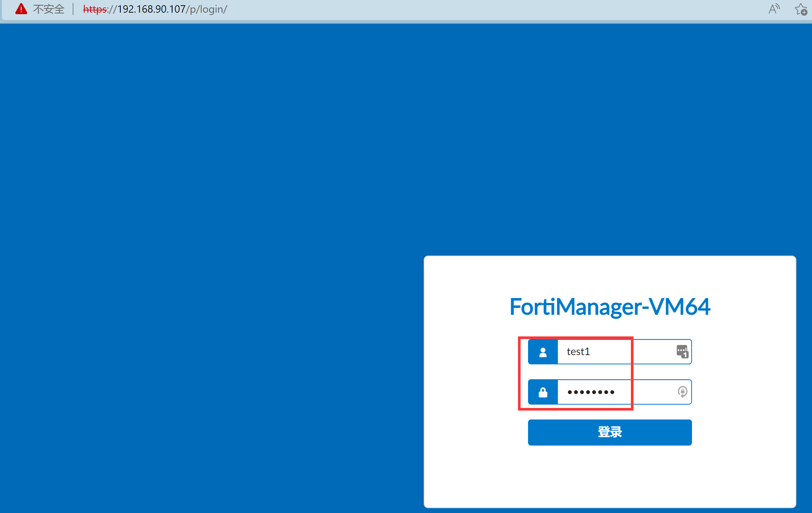The width and height of the screenshot is (812, 513).
Task: Open saved passwords icon in username field
Action: pyautogui.click(x=682, y=351)
